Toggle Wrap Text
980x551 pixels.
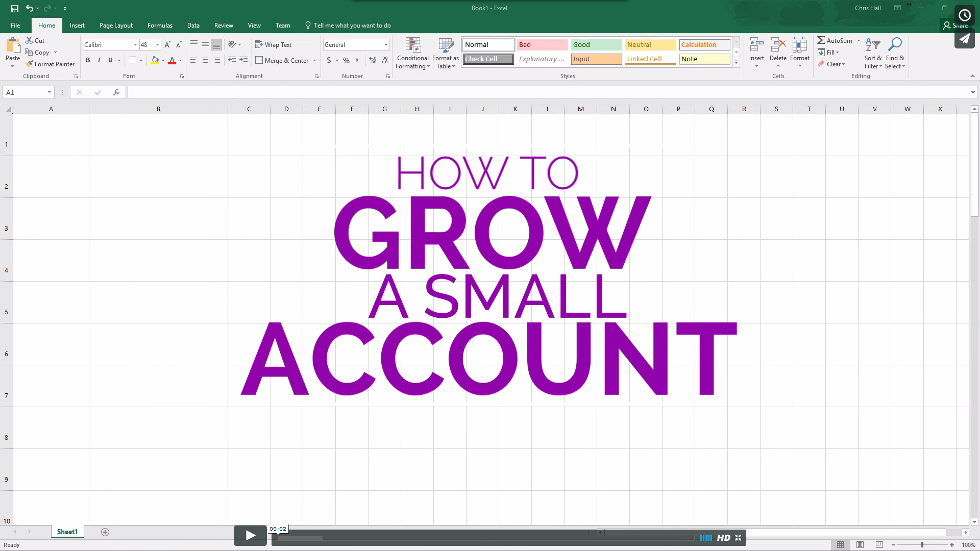coord(273,44)
